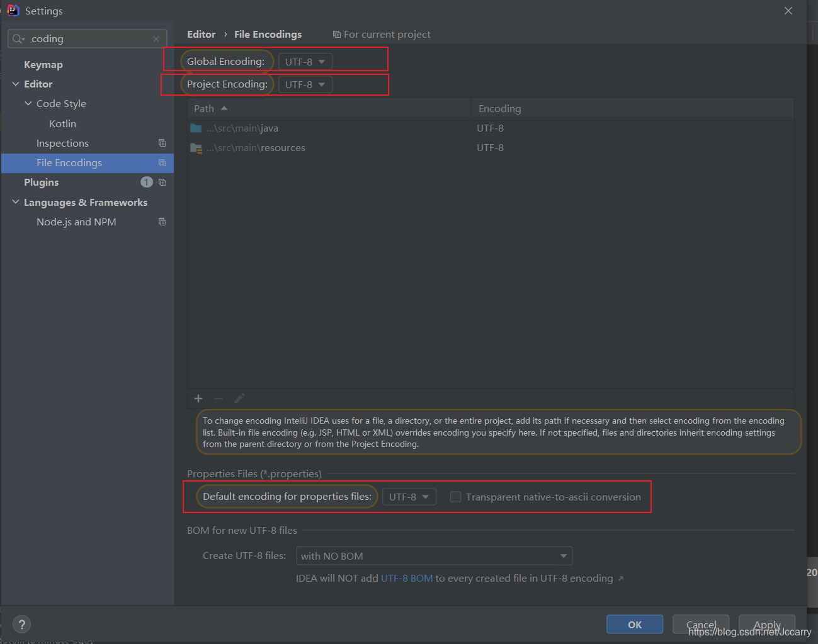The width and height of the screenshot is (818, 644).
Task: Open the Global Encoding dropdown
Action: coord(305,62)
